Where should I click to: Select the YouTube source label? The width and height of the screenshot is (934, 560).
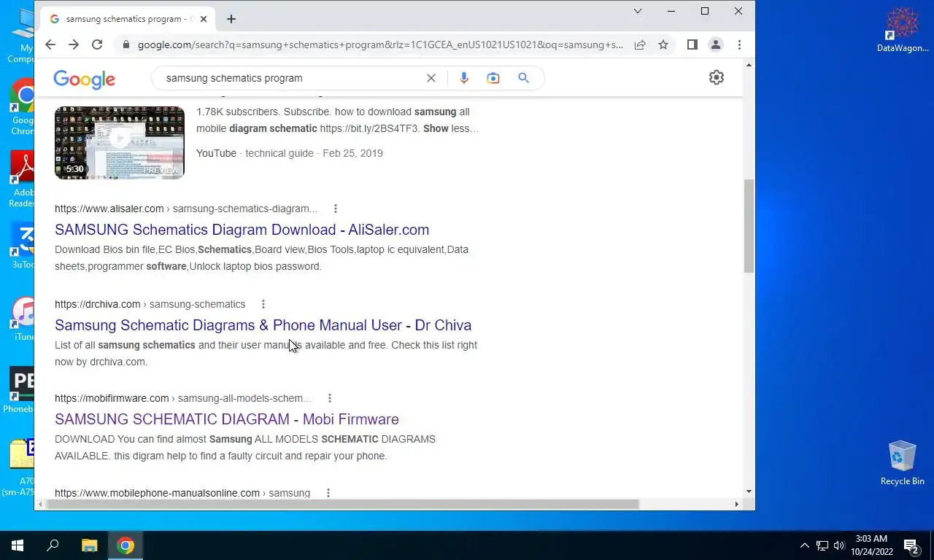[216, 153]
